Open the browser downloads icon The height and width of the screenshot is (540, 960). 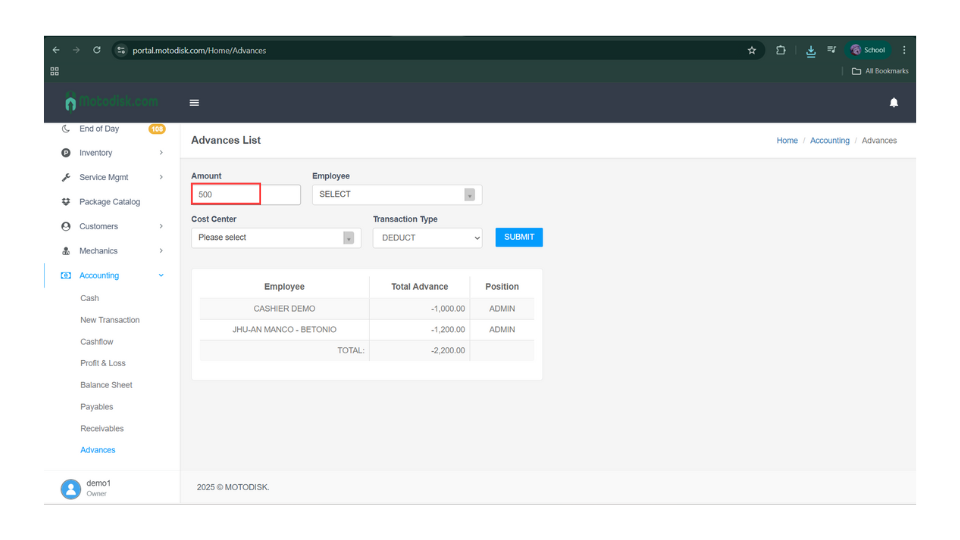(x=811, y=50)
